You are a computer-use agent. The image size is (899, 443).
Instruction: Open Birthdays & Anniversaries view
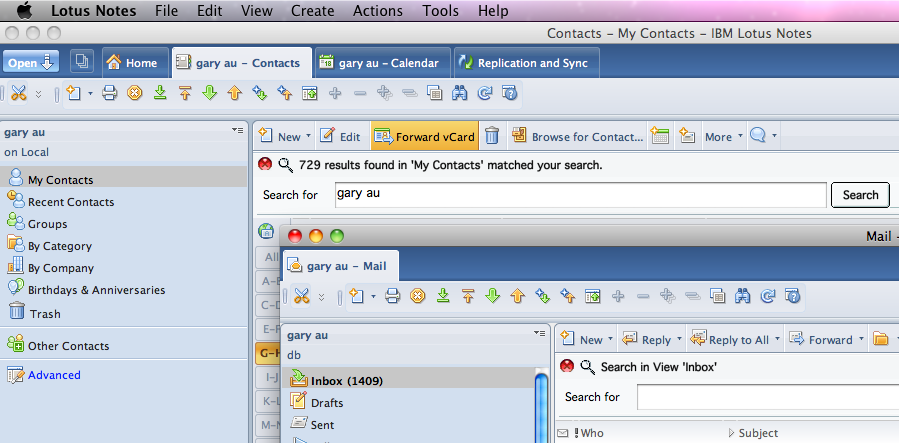click(96, 290)
